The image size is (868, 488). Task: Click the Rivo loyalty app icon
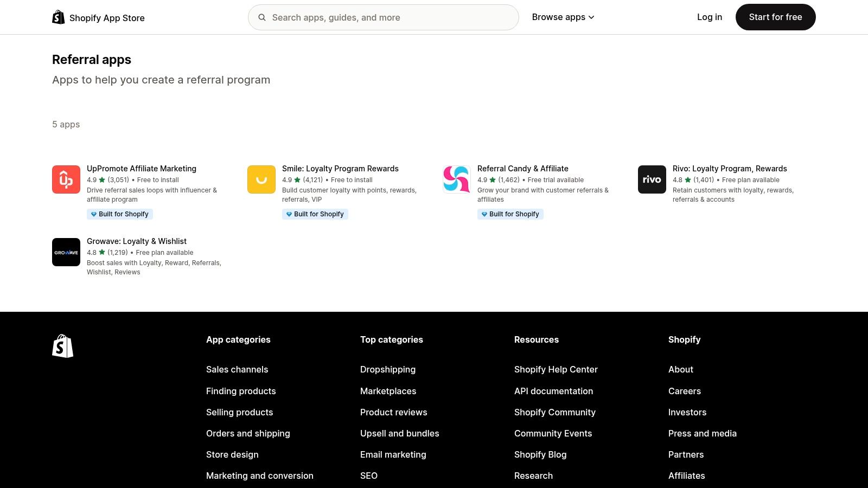(652, 179)
